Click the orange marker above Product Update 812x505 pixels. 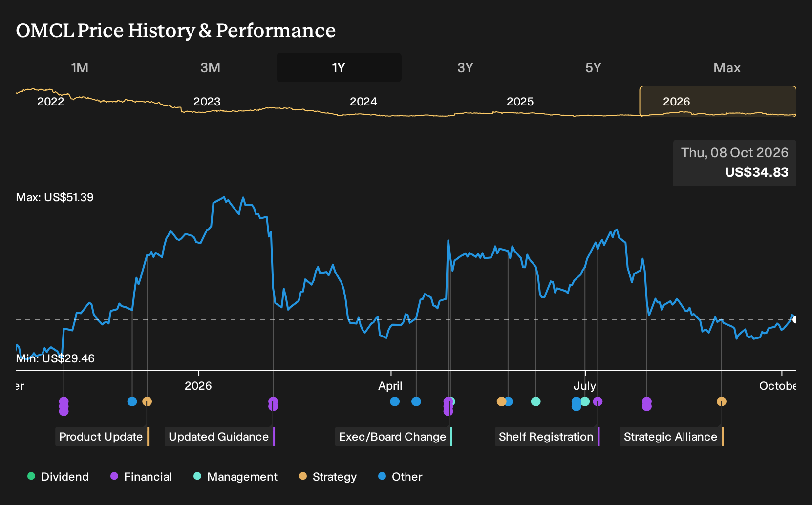[x=147, y=401]
